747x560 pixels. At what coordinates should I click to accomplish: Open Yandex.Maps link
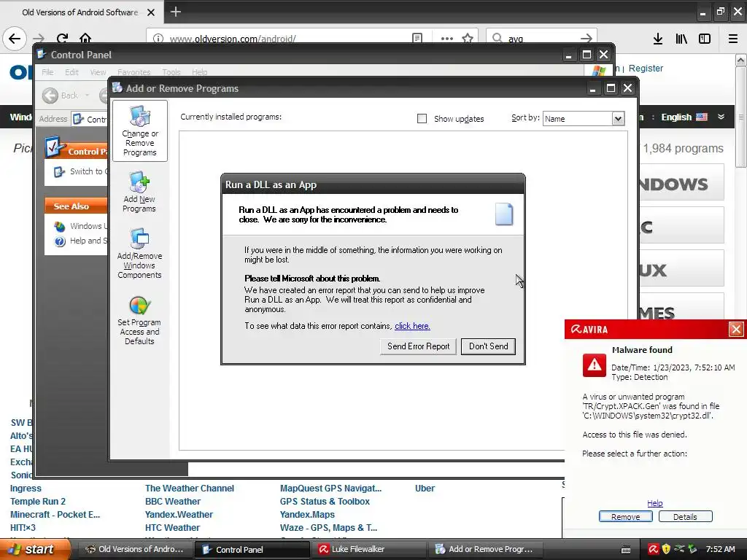click(x=307, y=515)
